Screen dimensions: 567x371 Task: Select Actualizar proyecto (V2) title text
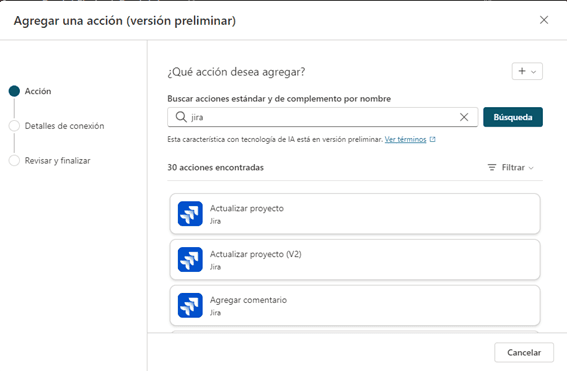(256, 254)
